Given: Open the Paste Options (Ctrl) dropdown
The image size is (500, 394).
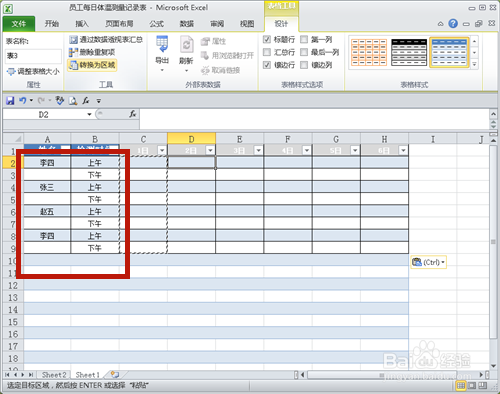Looking at the screenshot, I should click(429, 262).
